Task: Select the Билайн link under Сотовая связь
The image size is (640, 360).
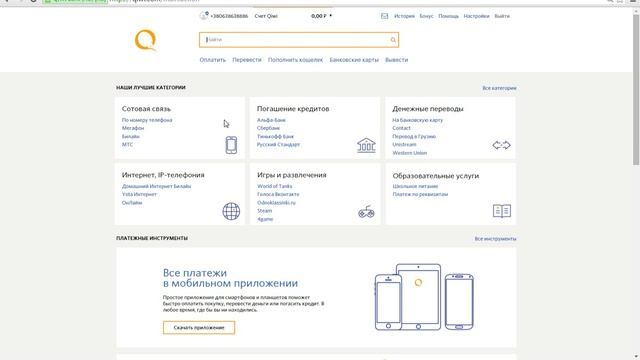Action: tap(131, 136)
